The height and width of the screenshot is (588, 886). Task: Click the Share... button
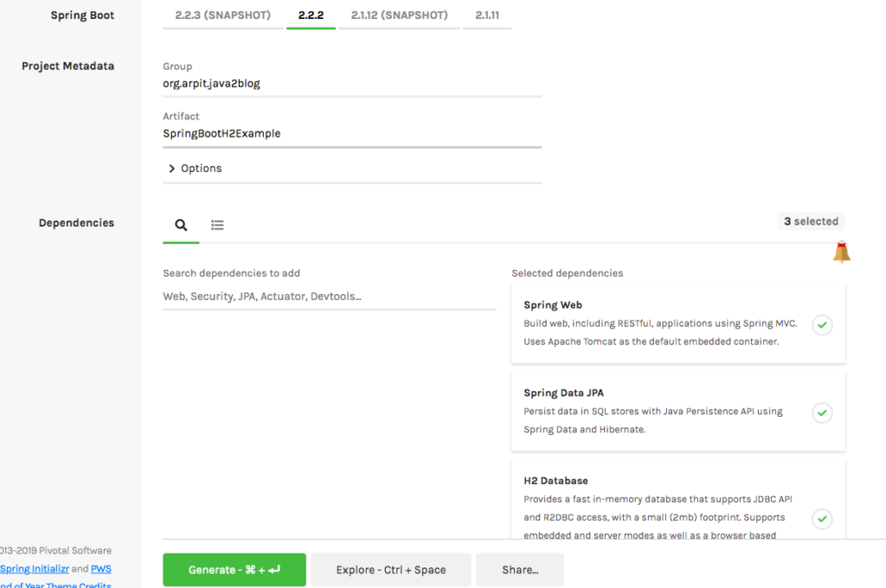520,570
